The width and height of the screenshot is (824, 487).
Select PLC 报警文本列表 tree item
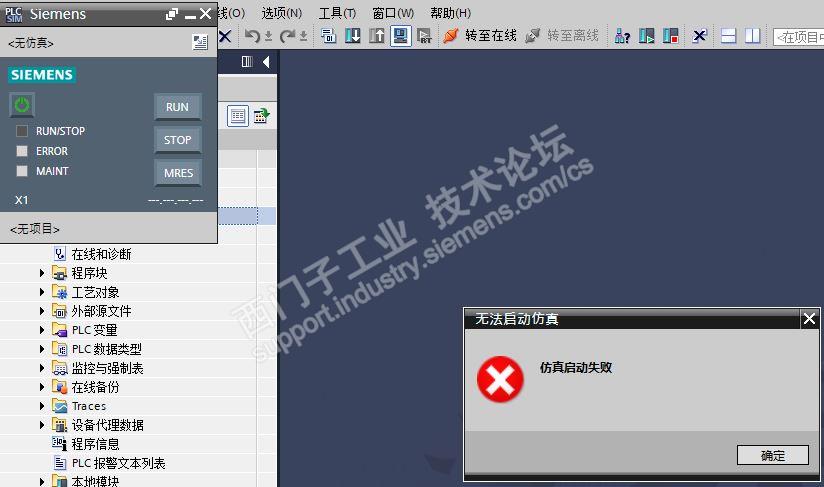pyautogui.click(x=118, y=463)
